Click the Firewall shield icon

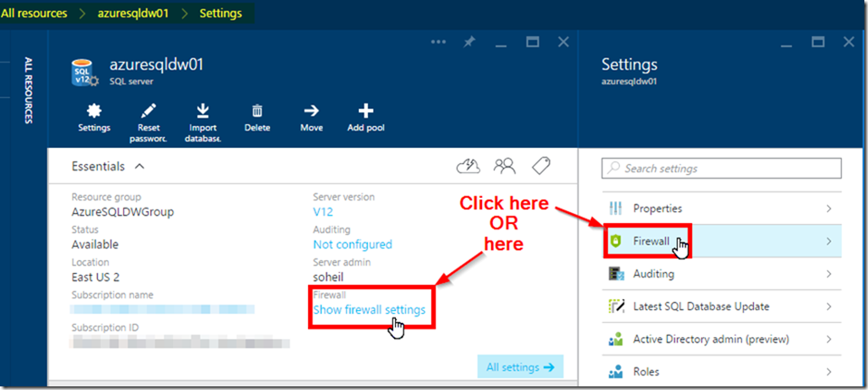[615, 241]
